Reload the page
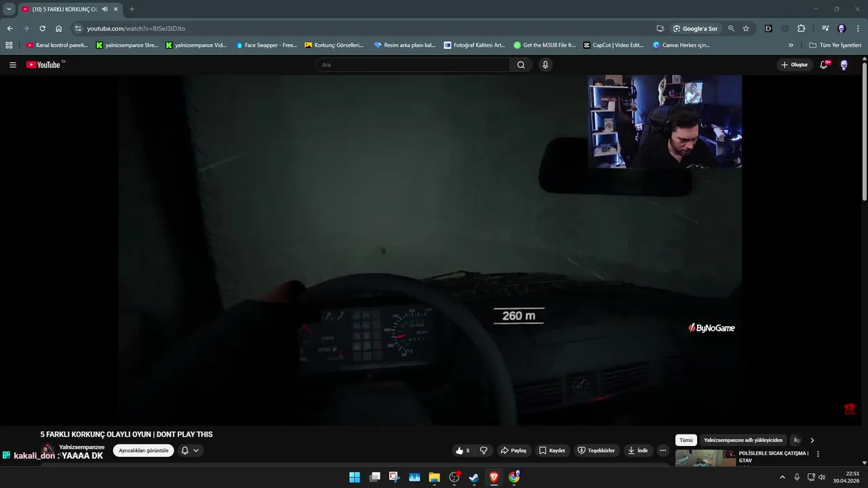Viewport: 868px width, 488px height. pyautogui.click(x=42, y=28)
